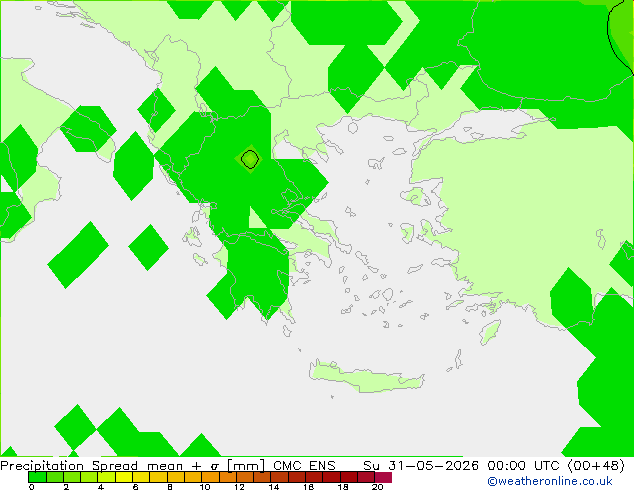
Task: Click the '00:00 UTC' time text
Action: click(x=525, y=466)
